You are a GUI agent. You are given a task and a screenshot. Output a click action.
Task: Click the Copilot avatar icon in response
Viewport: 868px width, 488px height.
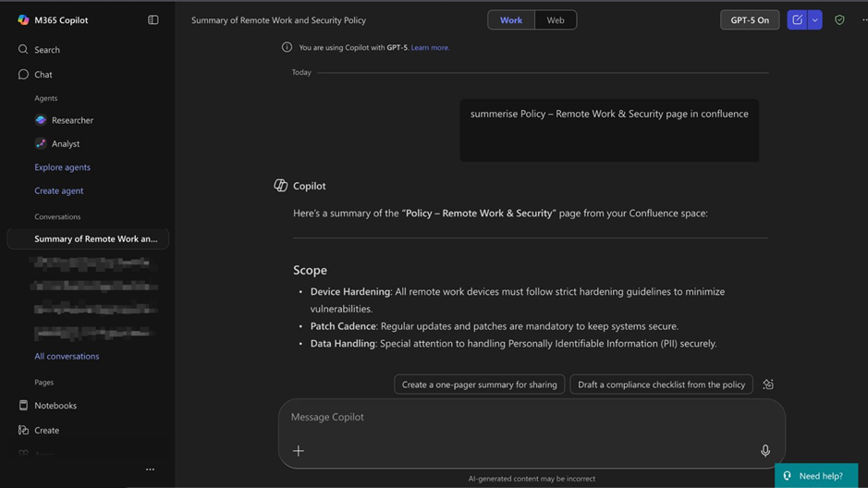click(x=281, y=186)
